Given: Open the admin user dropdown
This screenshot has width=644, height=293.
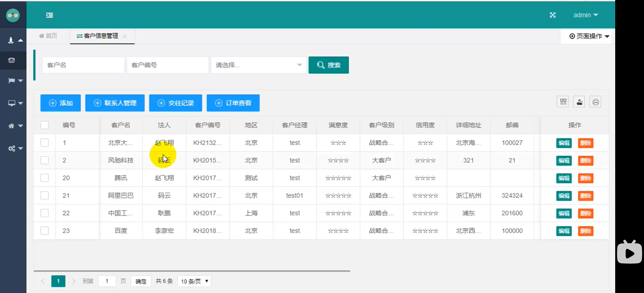Looking at the screenshot, I should pos(585,15).
